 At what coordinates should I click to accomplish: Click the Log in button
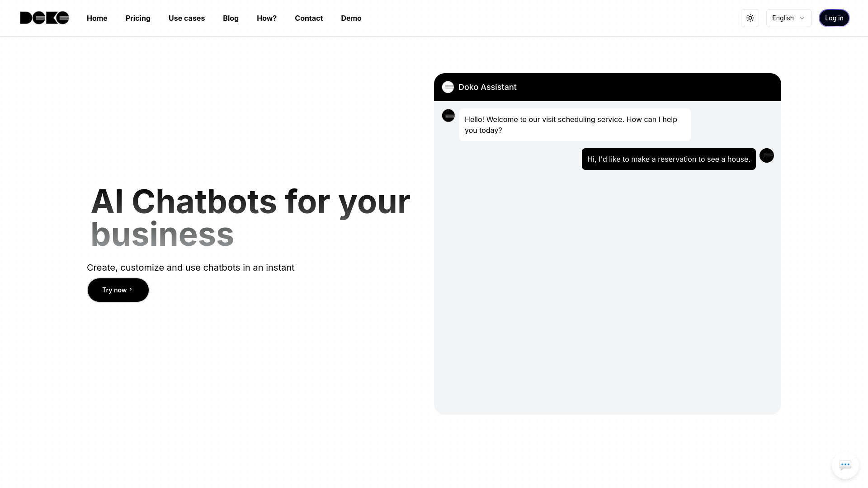pos(834,18)
